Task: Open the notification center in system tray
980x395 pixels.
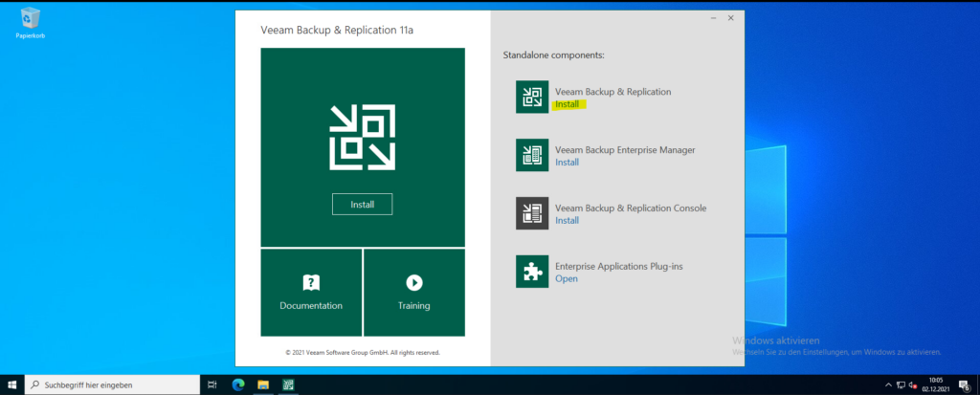Action: [964, 384]
